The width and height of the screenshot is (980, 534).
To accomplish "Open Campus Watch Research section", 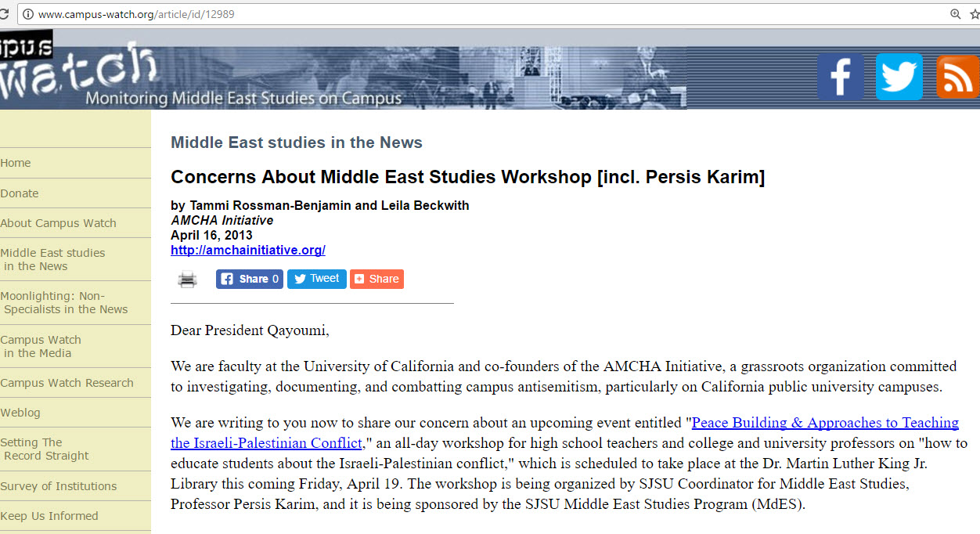I will [67, 383].
